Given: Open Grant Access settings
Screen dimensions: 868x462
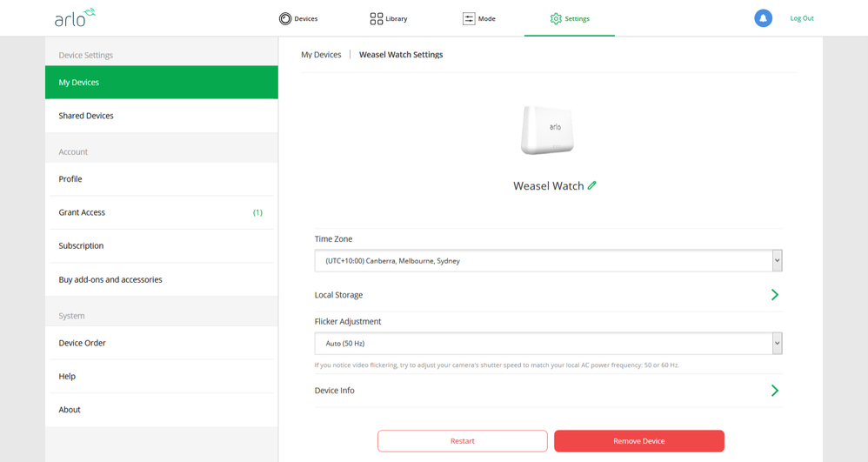Looking at the screenshot, I should pos(162,212).
